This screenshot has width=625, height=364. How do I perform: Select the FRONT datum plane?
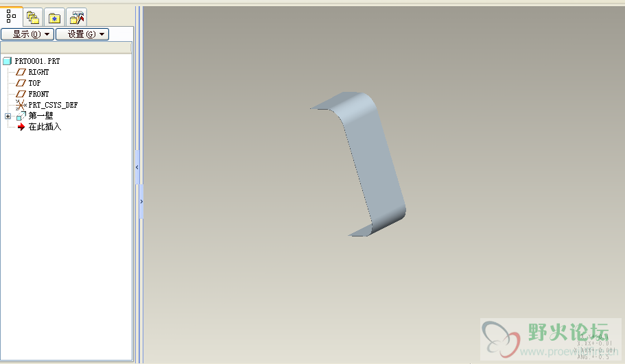tap(38, 94)
